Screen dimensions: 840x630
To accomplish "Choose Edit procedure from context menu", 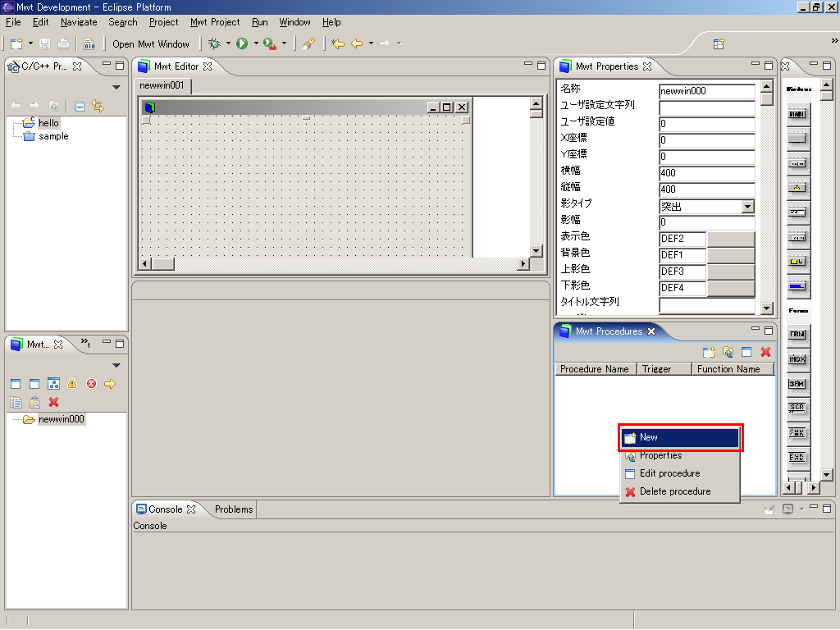I will [680, 473].
